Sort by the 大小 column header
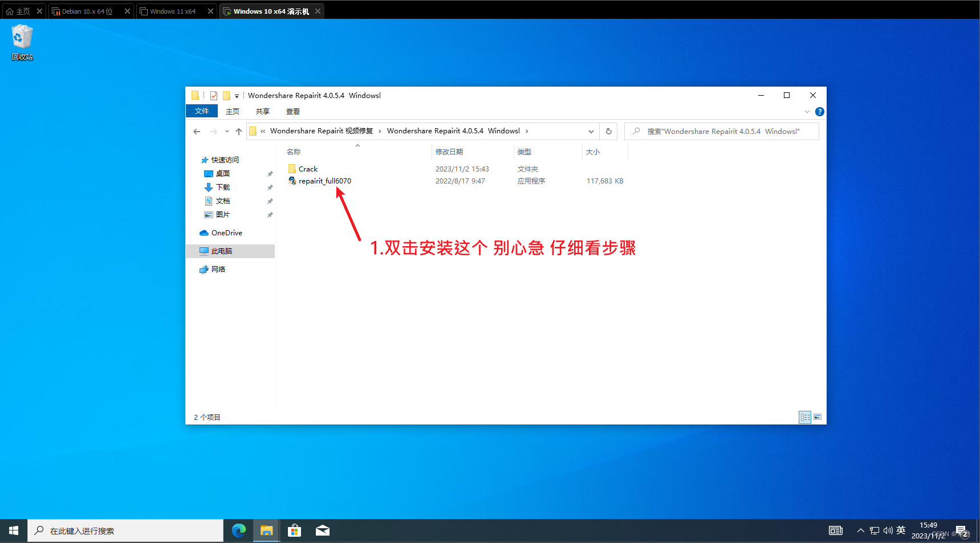 pyautogui.click(x=593, y=152)
